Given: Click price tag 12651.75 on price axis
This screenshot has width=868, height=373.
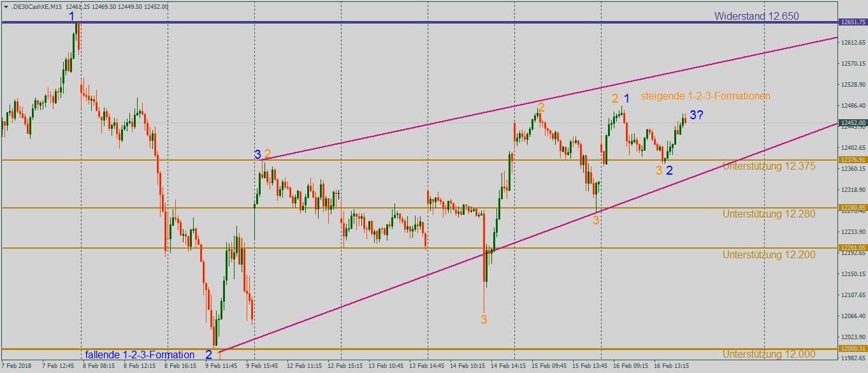Looking at the screenshot, I should [853, 22].
